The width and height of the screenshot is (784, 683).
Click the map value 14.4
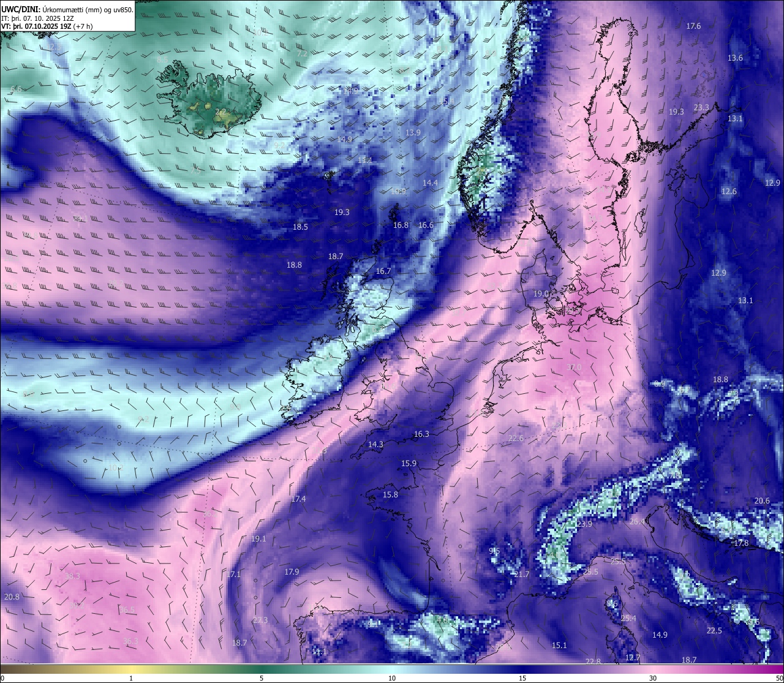coord(430,183)
